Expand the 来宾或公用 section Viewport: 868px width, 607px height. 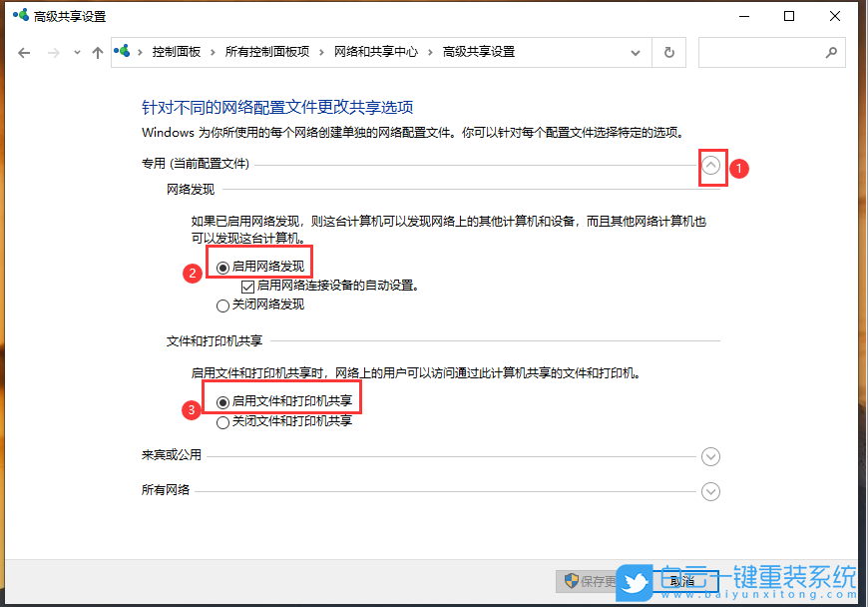point(710,456)
